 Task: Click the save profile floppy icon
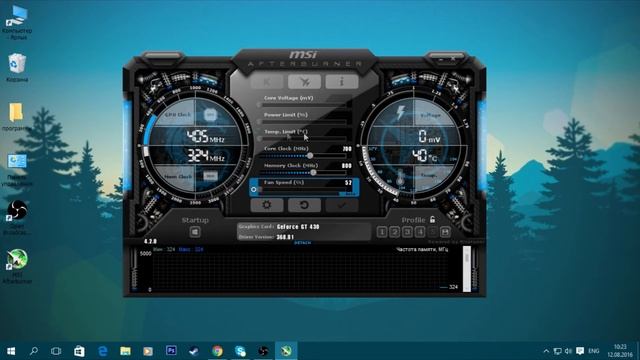point(445,232)
